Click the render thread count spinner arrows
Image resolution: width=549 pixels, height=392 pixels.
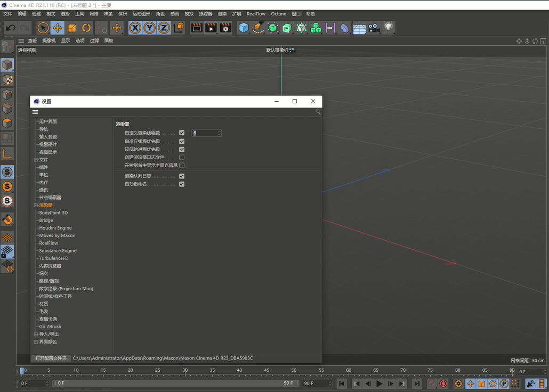[219, 133]
